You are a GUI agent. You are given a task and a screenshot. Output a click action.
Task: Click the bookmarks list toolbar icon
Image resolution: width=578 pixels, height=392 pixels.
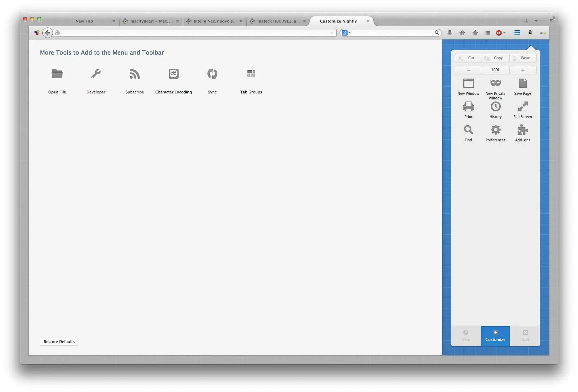pyautogui.click(x=488, y=33)
